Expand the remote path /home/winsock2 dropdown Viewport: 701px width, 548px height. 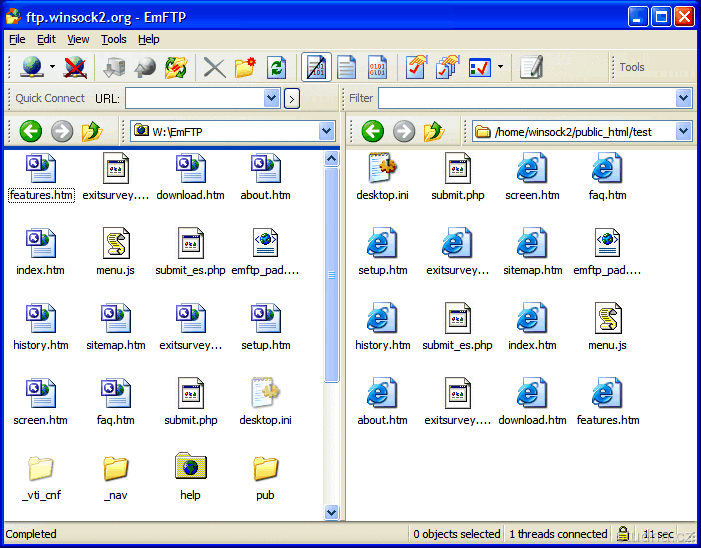pyautogui.click(x=684, y=131)
